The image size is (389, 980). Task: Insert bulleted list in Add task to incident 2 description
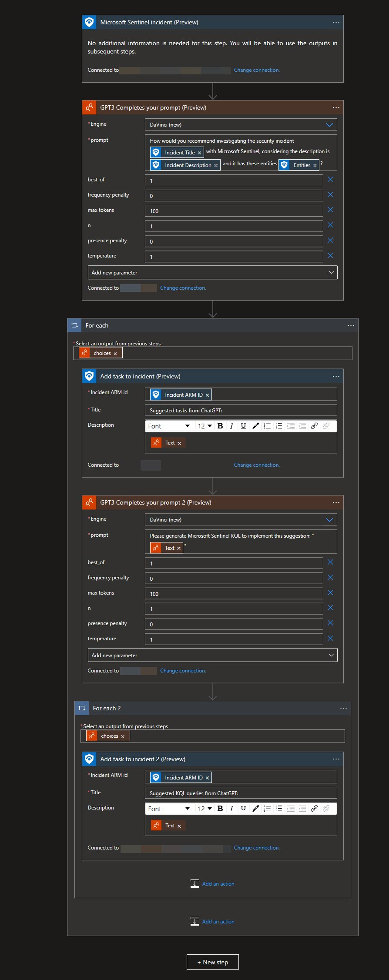[x=268, y=809]
